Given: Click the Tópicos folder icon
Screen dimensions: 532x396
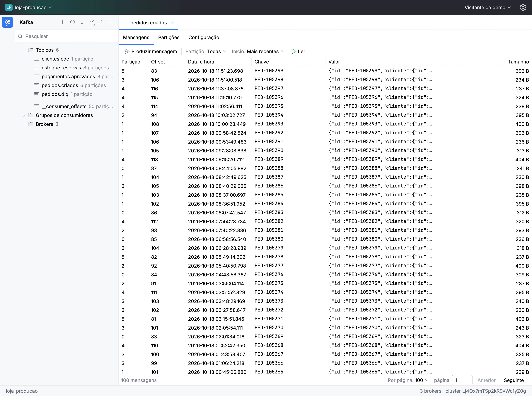Looking at the screenshot, I should click(31, 50).
